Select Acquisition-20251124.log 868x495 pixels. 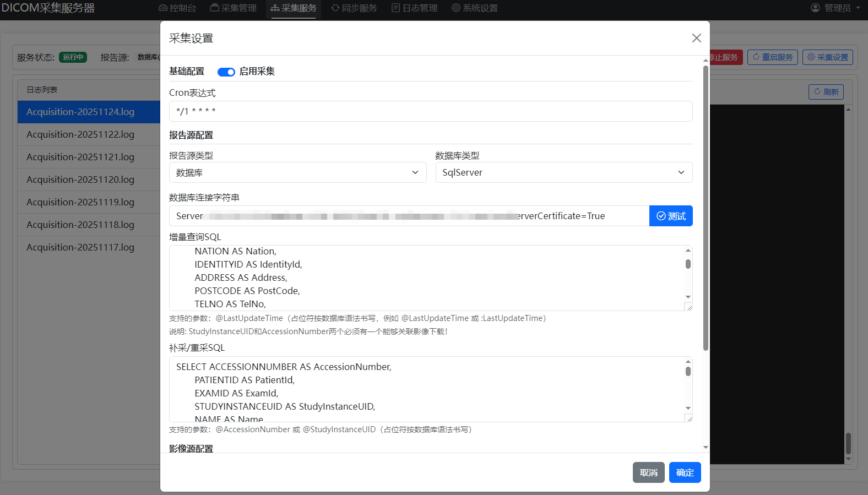[89, 112]
